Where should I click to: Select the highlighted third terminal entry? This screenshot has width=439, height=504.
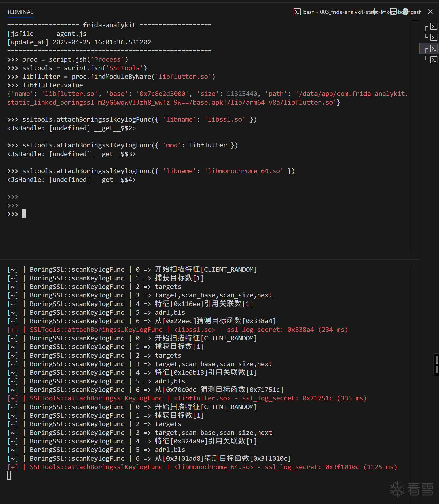pos(433,49)
